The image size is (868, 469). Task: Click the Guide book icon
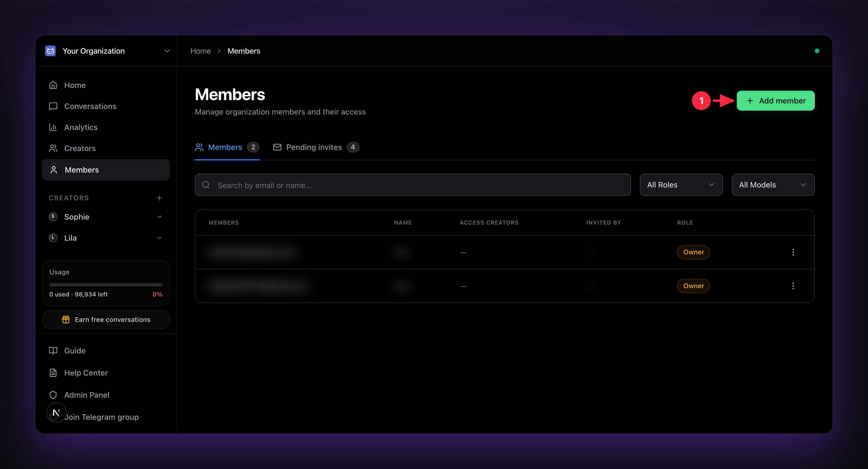pos(53,350)
